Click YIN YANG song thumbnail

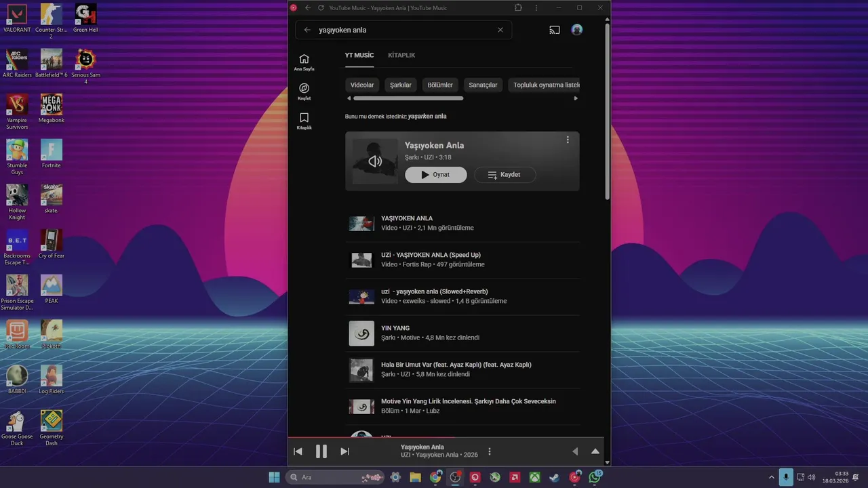[361, 333]
